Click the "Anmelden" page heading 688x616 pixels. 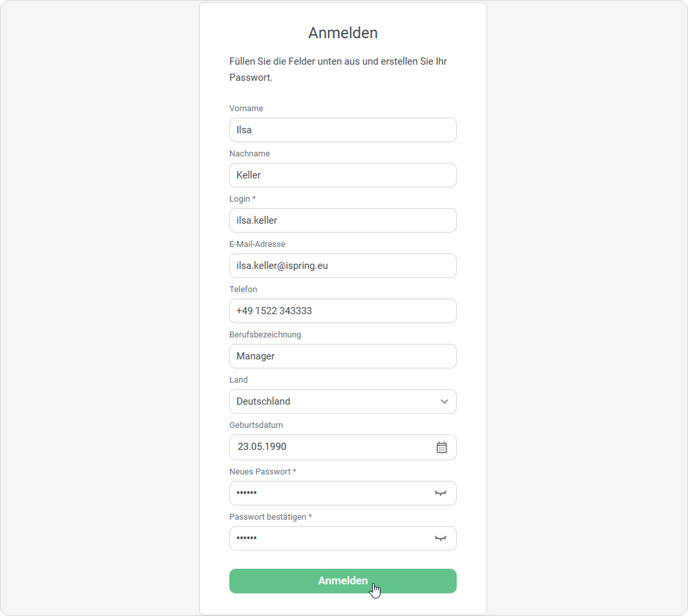coord(342,33)
